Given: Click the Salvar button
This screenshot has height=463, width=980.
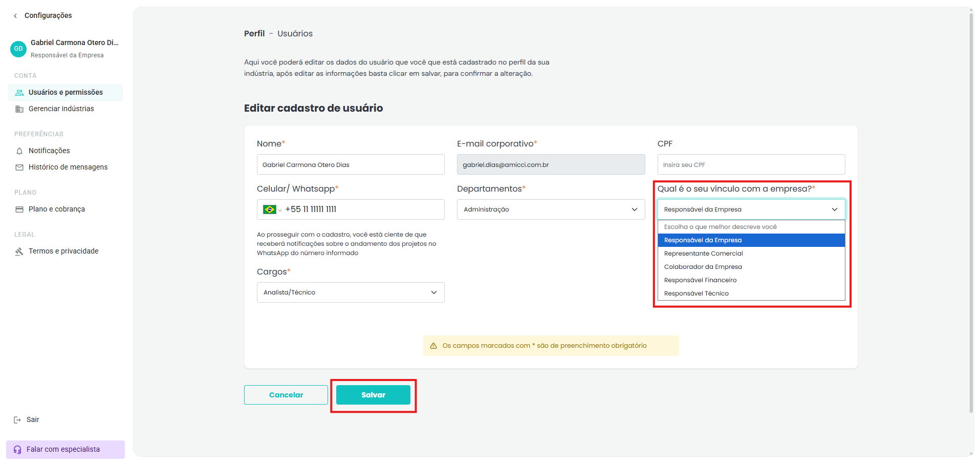Looking at the screenshot, I should coord(373,395).
